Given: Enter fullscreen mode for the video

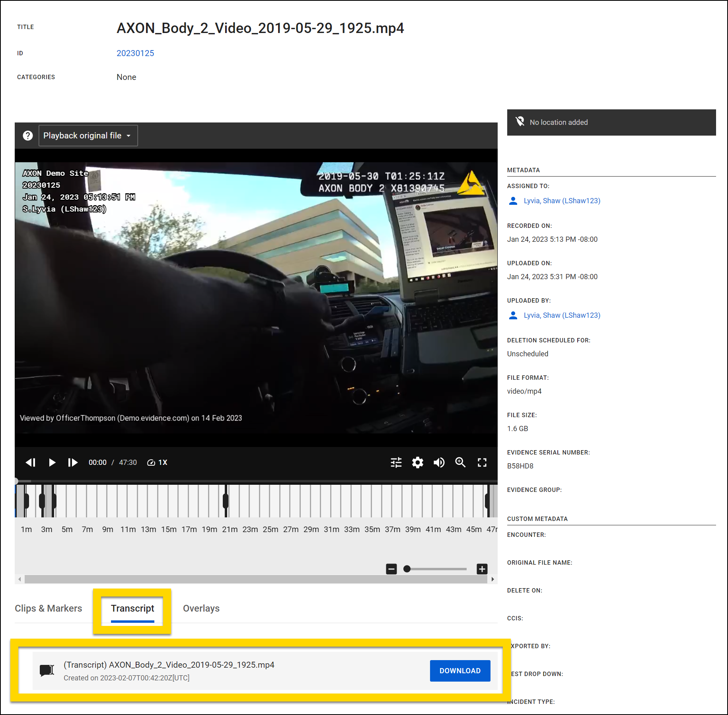Looking at the screenshot, I should pos(482,462).
